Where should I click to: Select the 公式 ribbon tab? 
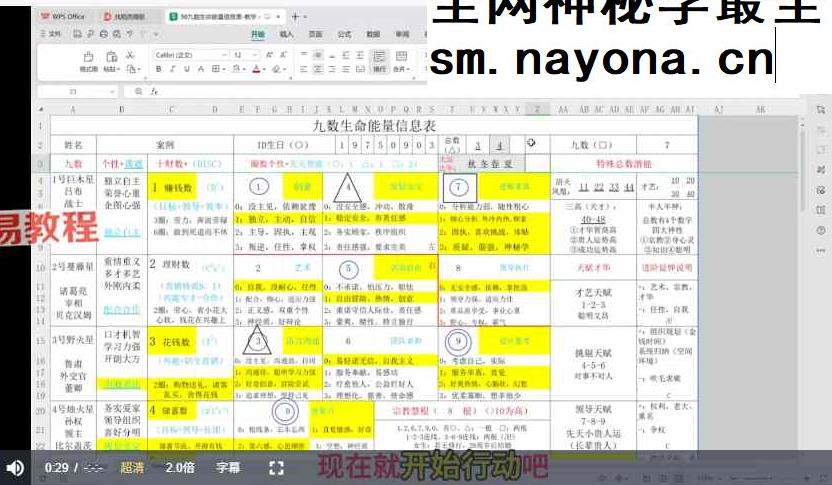point(344,34)
